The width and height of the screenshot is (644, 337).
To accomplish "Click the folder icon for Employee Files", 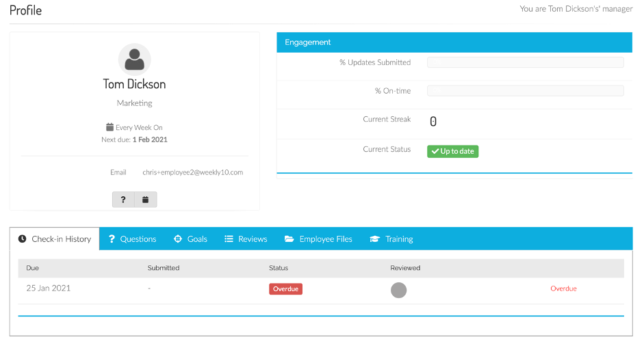I will click(x=289, y=239).
